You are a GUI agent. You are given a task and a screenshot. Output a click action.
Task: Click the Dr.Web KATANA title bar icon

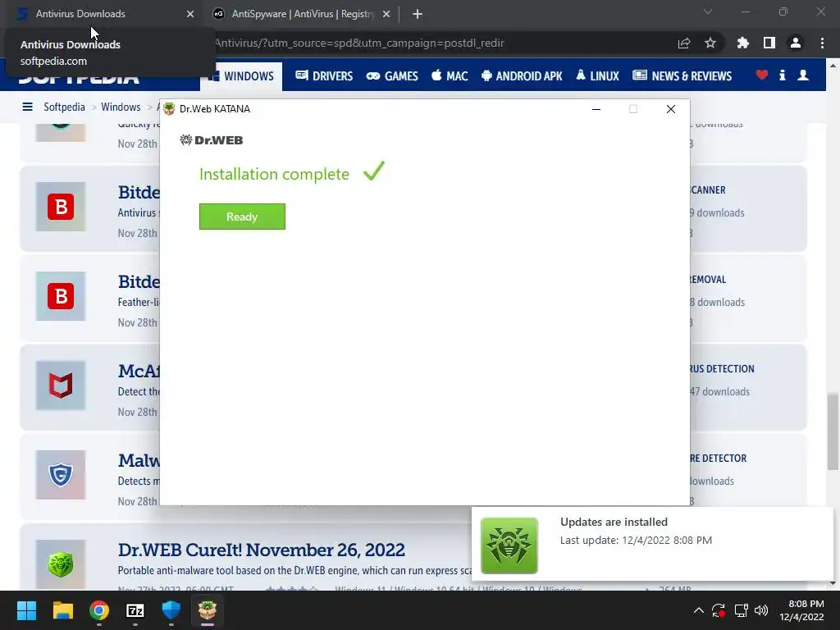click(x=169, y=109)
